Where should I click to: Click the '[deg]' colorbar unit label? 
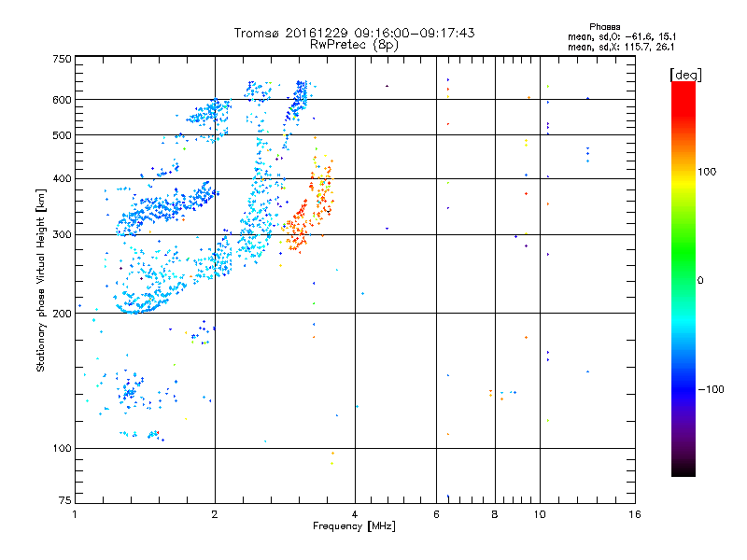click(685, 75)
